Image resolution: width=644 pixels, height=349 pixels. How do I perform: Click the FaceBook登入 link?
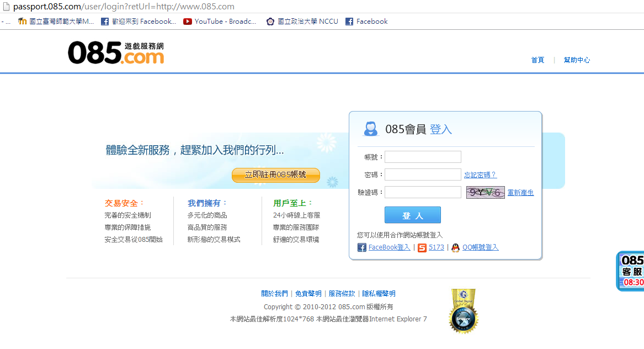[389, 247]
